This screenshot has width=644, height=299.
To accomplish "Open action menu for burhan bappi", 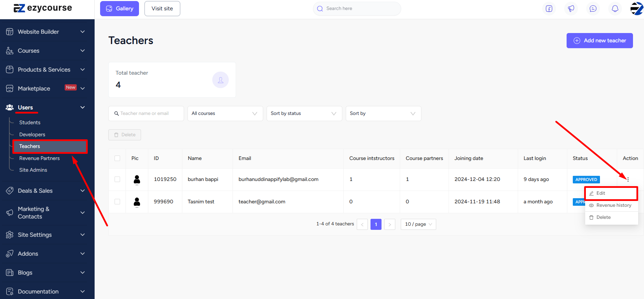I will point(628,179).
